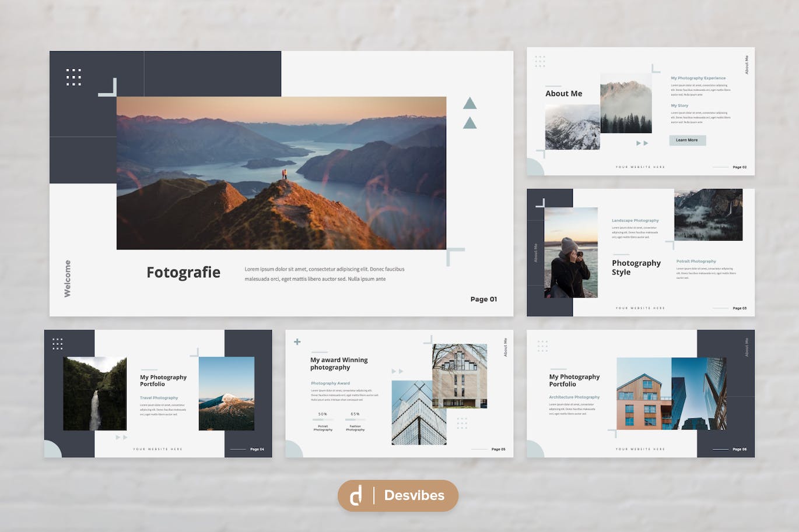Click the Architecture Photography subheading
This screenshot has width=799, height=532.
pyautogui.click(x=574, y=397)
